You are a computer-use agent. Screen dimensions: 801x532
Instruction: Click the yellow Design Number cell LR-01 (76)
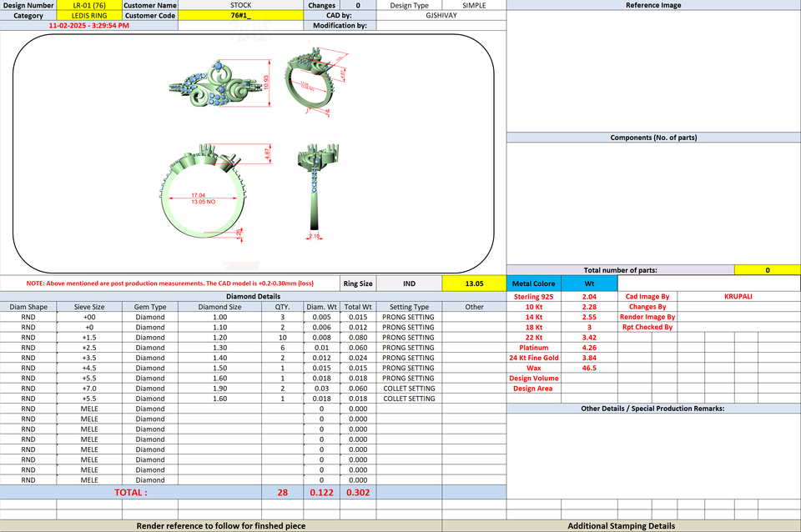(x=89, y=5)
